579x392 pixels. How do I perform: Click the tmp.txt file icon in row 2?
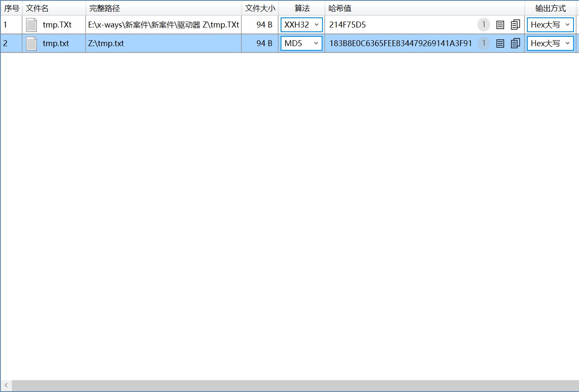31,43
